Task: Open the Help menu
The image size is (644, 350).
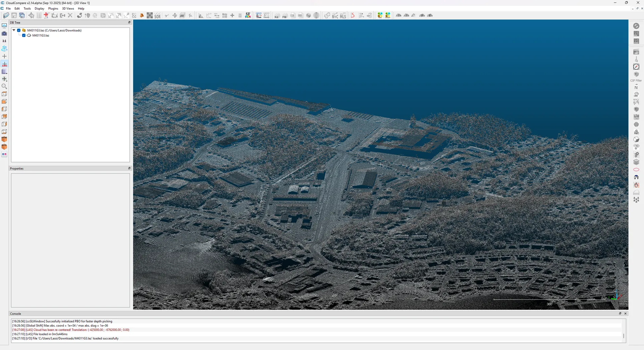Action: pos(81,8)
